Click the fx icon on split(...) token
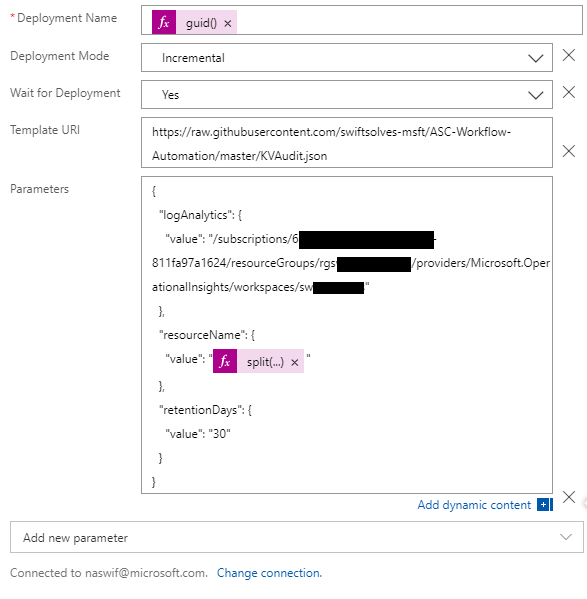Viewport: 587px width, 599px height. pyautogui.click(x=225, y=361)
